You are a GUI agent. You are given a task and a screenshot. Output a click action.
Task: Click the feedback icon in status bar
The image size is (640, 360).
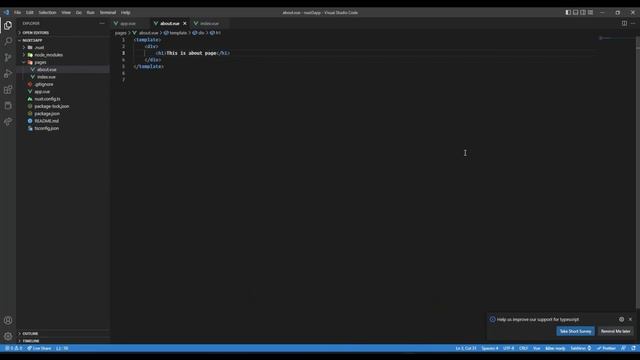click(x=623, y=348)
